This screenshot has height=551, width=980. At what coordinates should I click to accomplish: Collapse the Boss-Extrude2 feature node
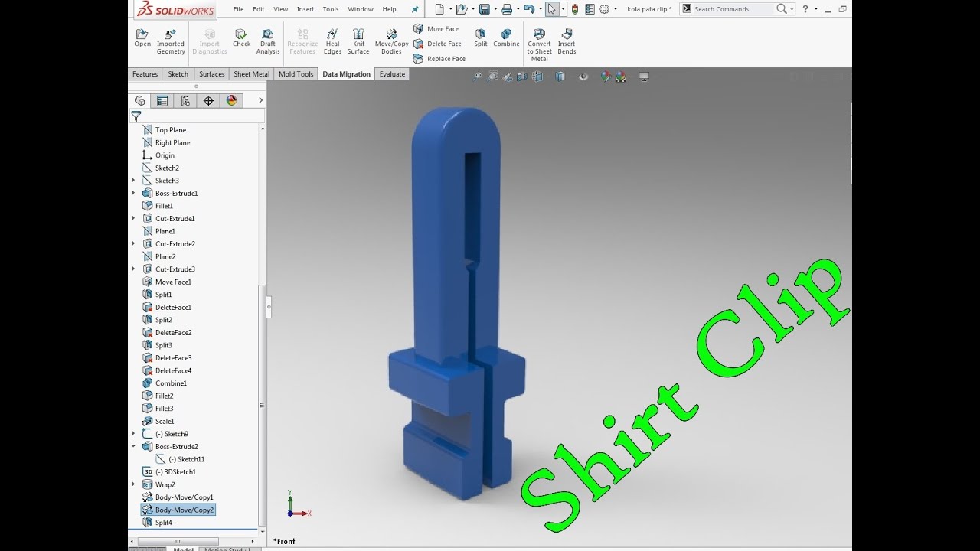pos(134,446)
